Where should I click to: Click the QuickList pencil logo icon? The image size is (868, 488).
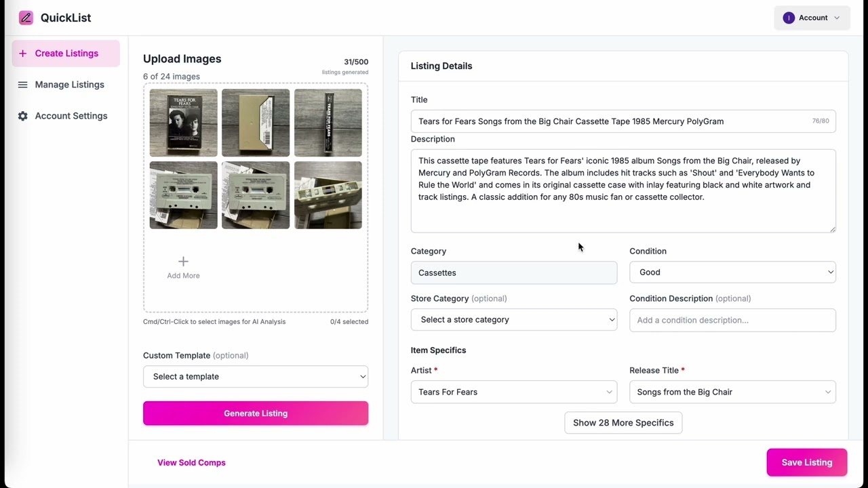point(26,18)
